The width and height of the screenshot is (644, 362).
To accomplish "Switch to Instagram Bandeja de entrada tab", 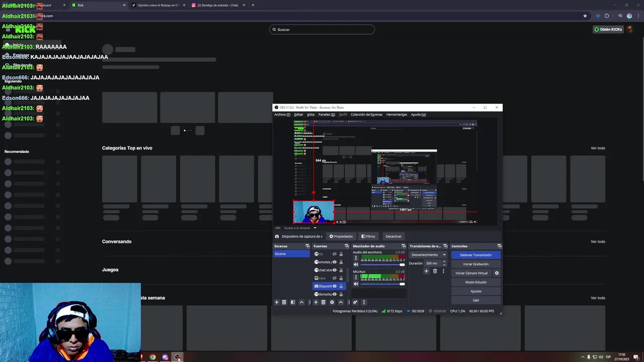I will click(217, 5).
